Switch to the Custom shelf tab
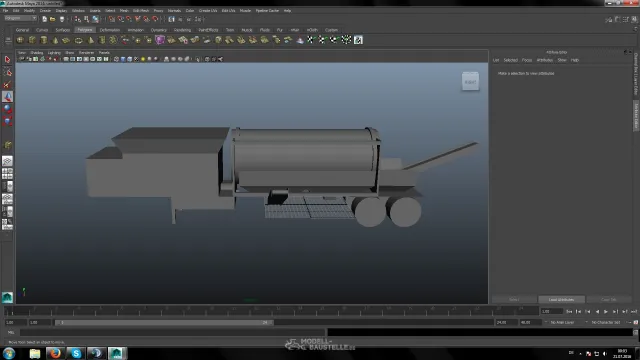This screenshot has width=640, height=360. pos(331,30)
